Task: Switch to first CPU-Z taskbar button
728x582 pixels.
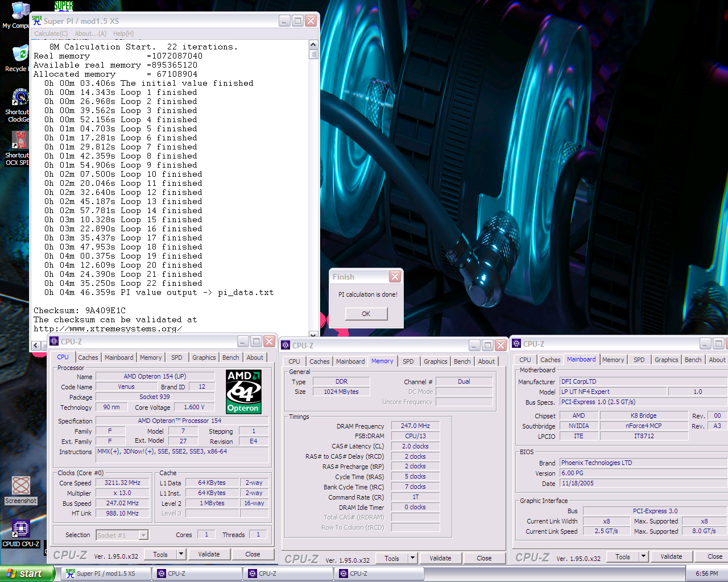Action: pos(197,573)
